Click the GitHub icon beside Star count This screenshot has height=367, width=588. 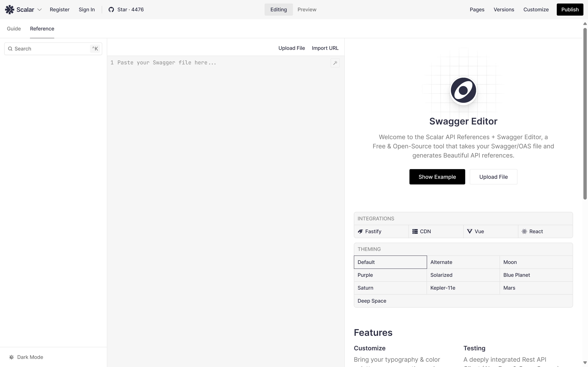tap(111, 9)
